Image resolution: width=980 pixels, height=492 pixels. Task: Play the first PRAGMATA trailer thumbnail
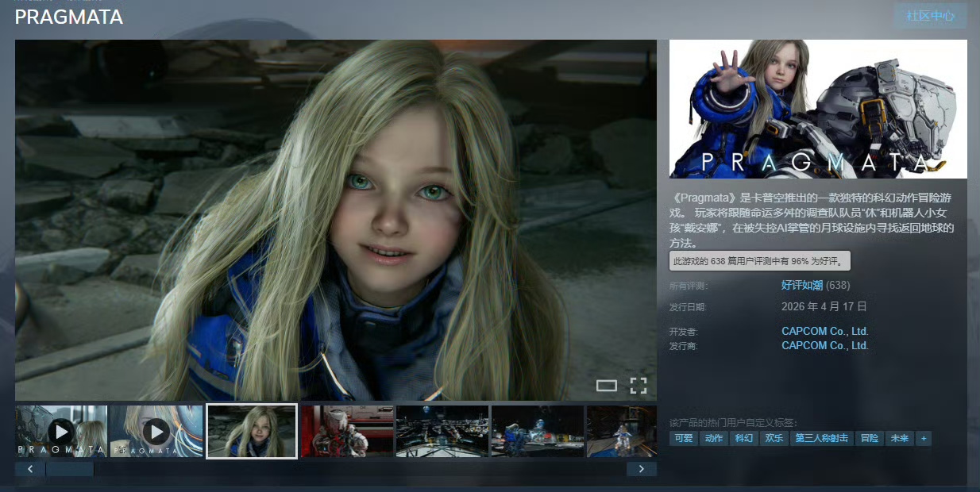pos(61,431)
